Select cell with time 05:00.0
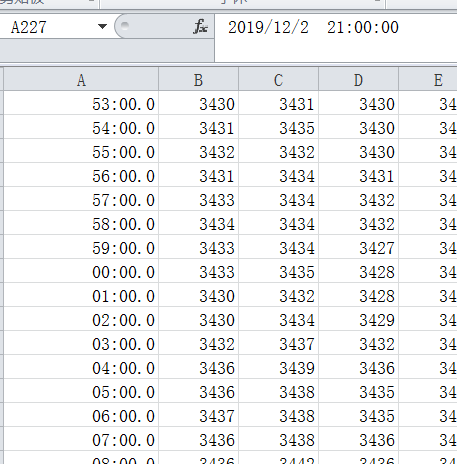The image size is (457, 464). coord(81,391)
